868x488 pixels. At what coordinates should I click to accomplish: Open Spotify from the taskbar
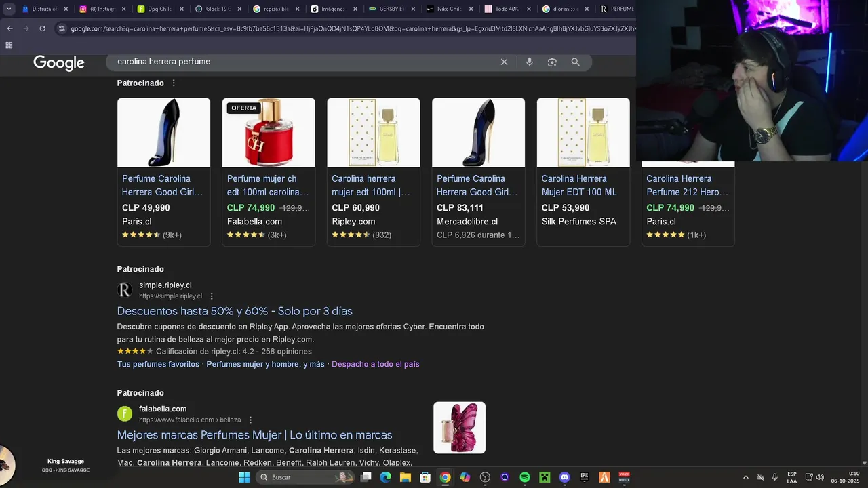click(525, 477)
